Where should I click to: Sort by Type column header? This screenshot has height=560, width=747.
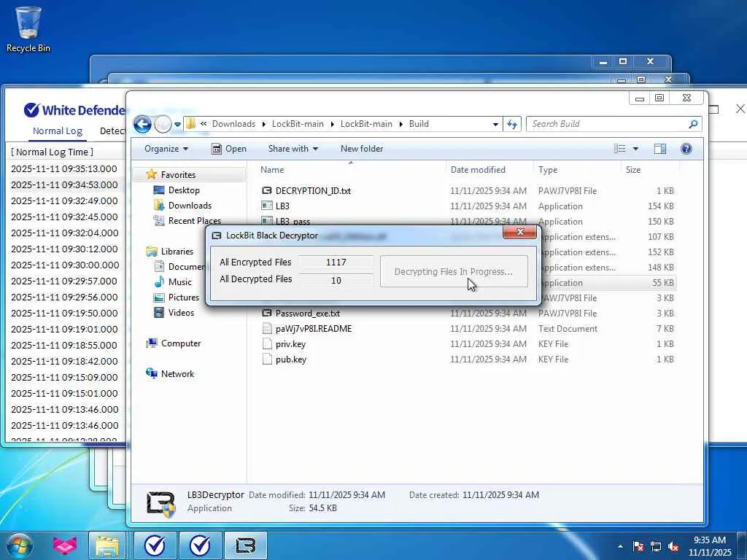548,169
